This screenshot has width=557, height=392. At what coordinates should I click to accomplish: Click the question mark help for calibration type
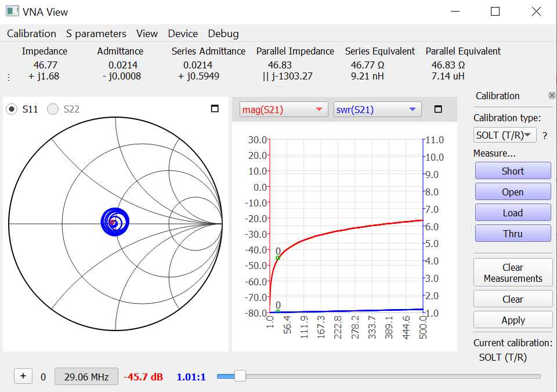tap(545, 136)
